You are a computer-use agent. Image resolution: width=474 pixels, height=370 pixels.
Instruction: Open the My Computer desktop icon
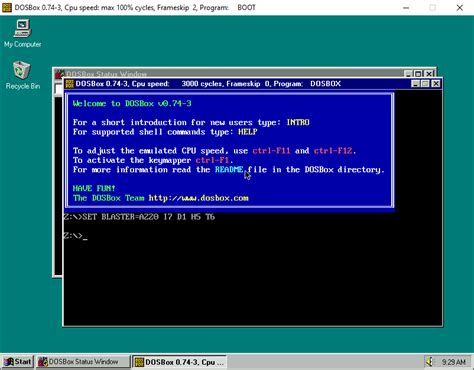[x=22, y=33]
